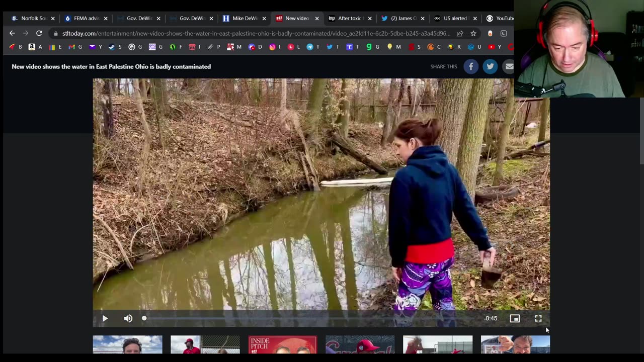644x362 pixels.
Task: Open the Steam bookmark in the bookmarks bar
Action: 115,47
